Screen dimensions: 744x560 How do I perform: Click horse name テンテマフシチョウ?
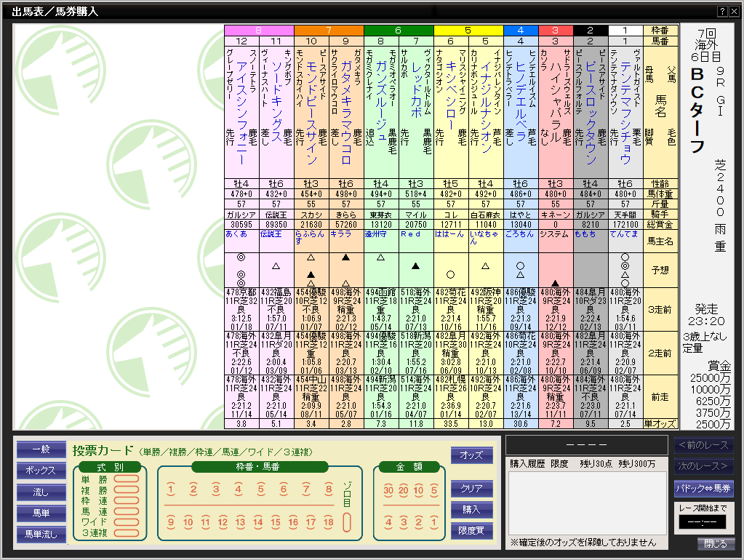tap(625, 113)
